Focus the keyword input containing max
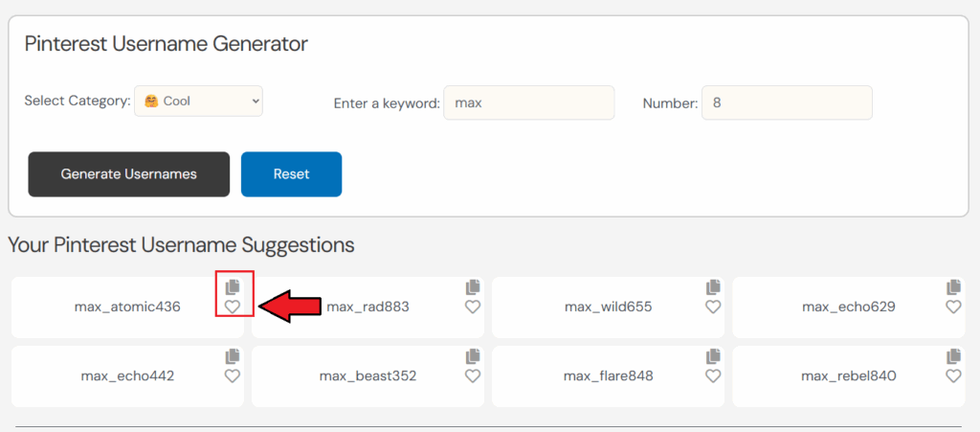The height and width of the screenshot is (432, 980). (528, 102)
